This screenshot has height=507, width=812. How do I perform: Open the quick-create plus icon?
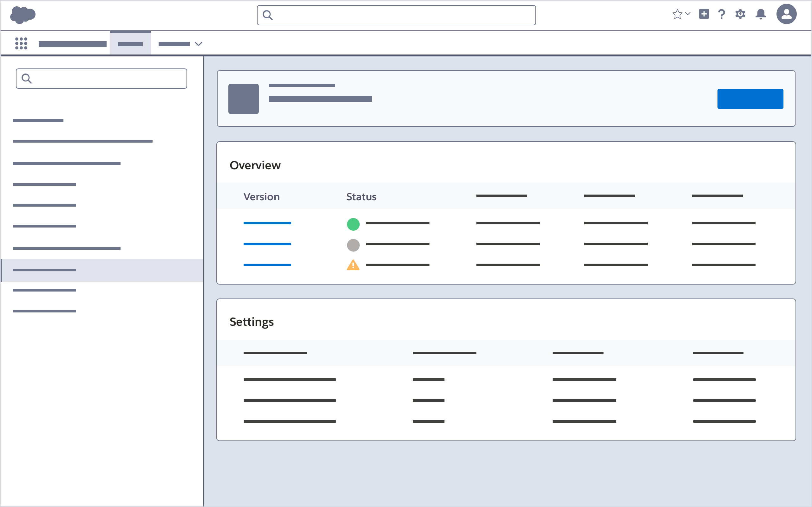coord(703,14)
